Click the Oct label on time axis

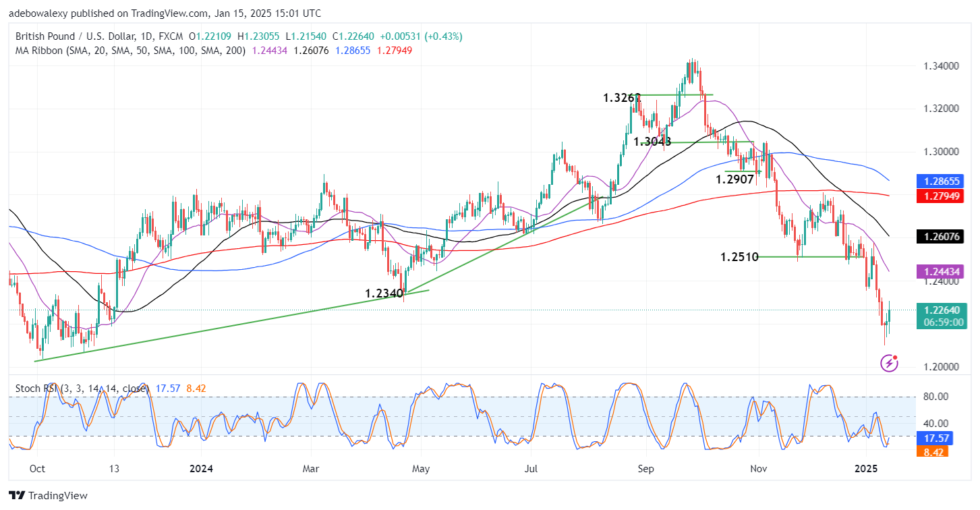(37, 468)
